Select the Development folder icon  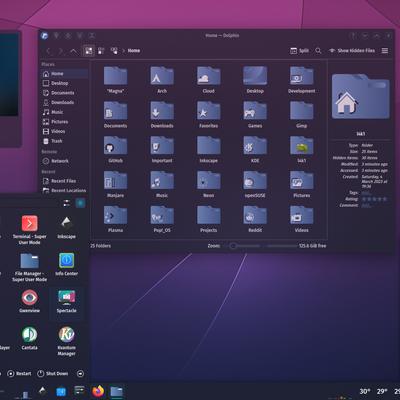302,76
